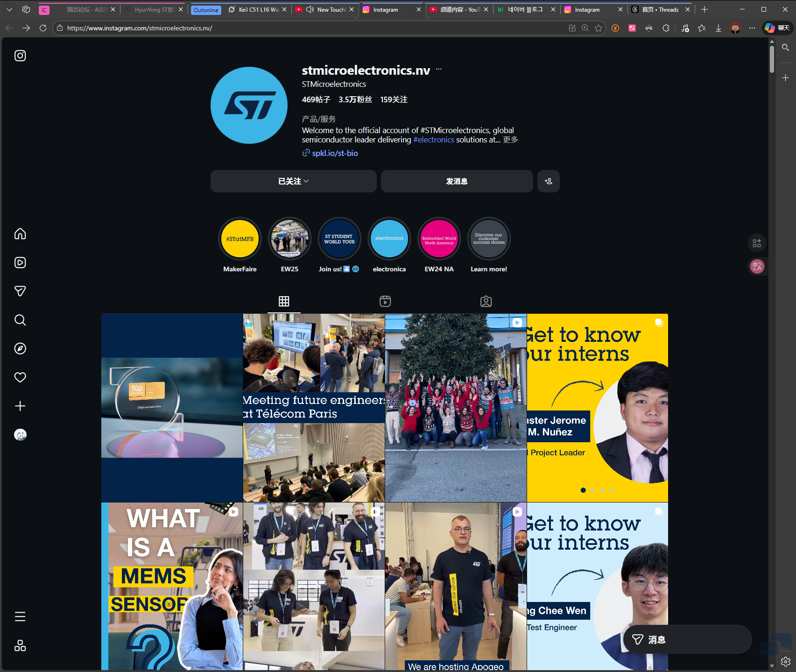Image resolution: width=796 pixels, height=672 pixels.
Task: Switch to the profile Reels tab
Action: click(x=385, y=301)
